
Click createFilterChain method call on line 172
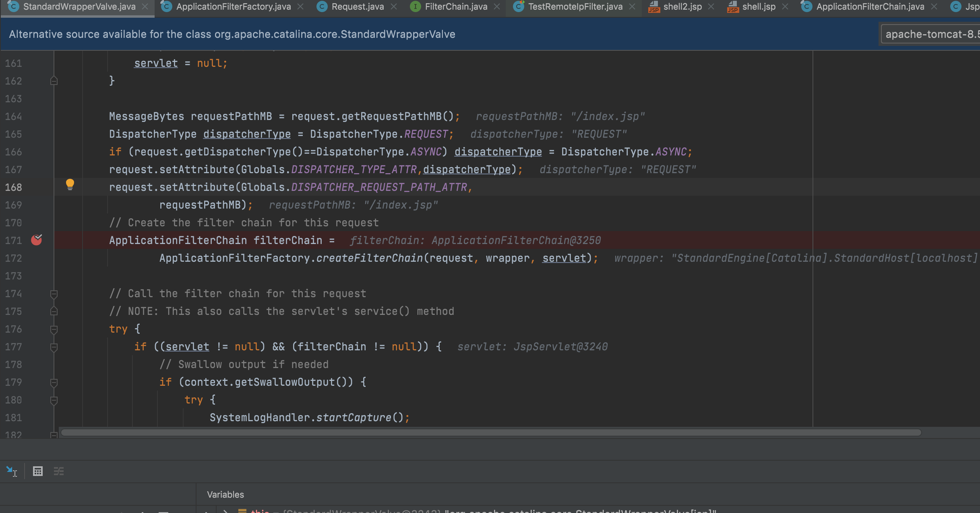[369, 258]
